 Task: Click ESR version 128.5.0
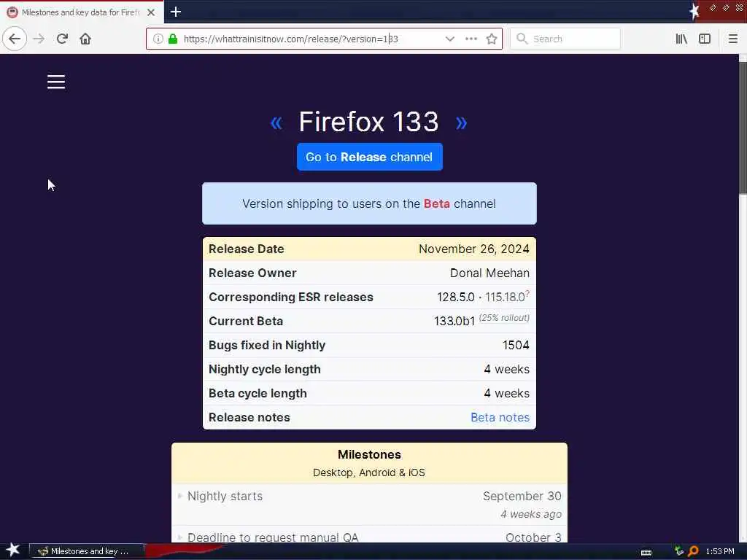click(x=455, y=297)
